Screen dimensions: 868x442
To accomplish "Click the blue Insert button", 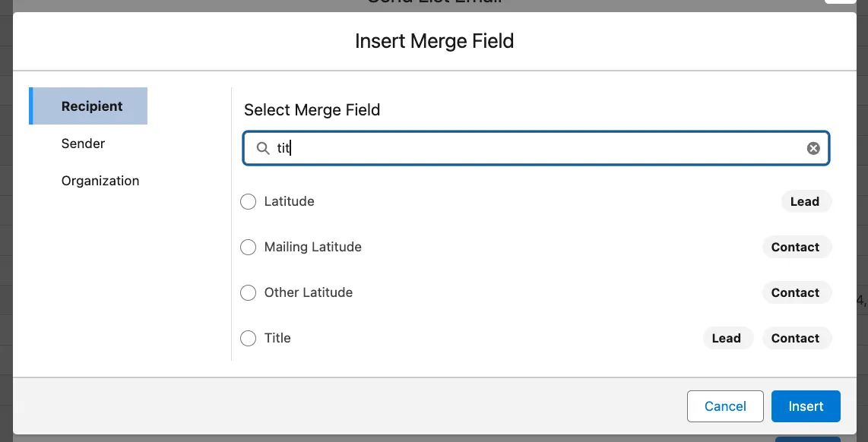I will (806, 406).
